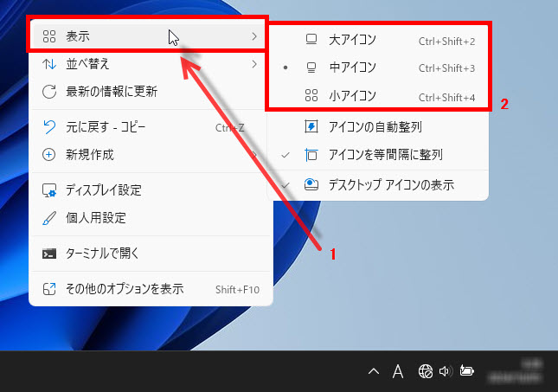Viewport: 558px width, 392px height.
Task: Click the network globe icon in system tray
Action: 425,371
